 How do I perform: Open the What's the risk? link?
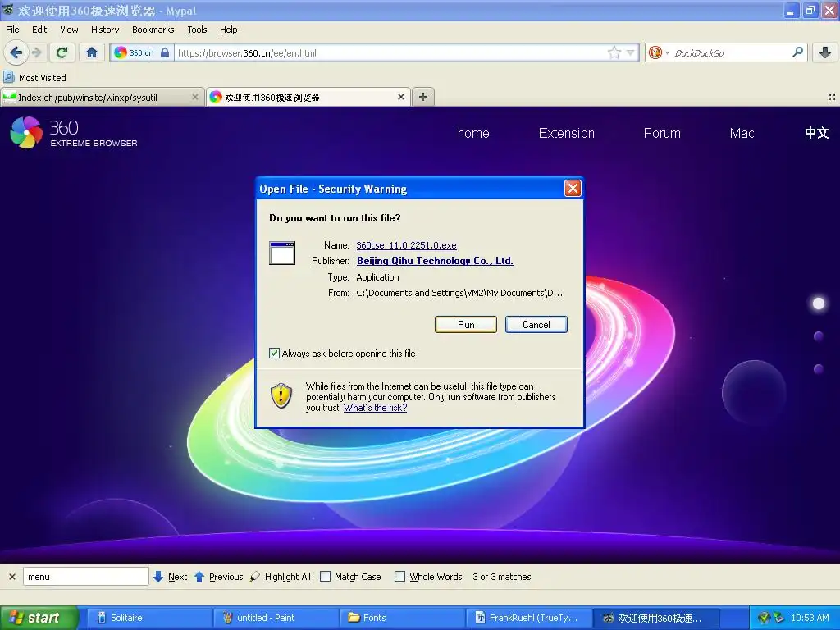375,408
